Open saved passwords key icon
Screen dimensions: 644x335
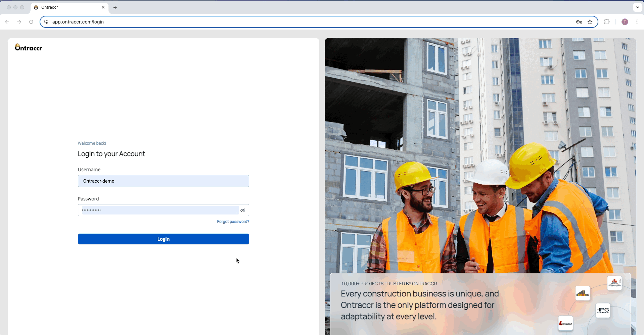(x=579, y=22)
